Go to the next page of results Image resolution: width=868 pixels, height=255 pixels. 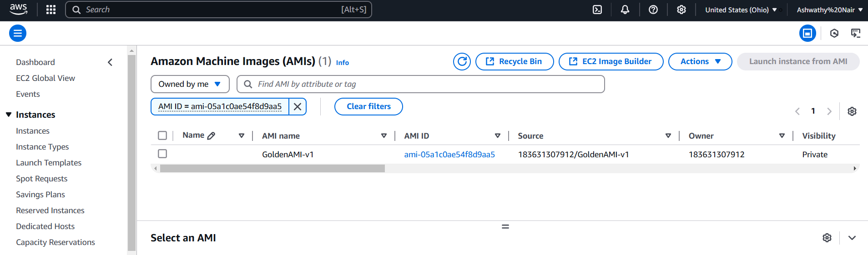(x=829, y=111)
